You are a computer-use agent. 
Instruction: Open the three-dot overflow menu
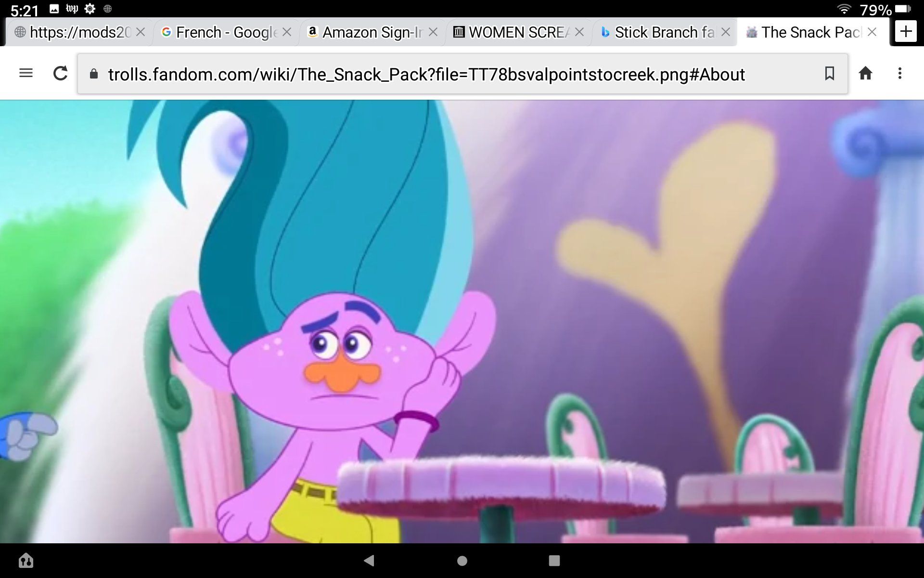coord(899,73)
